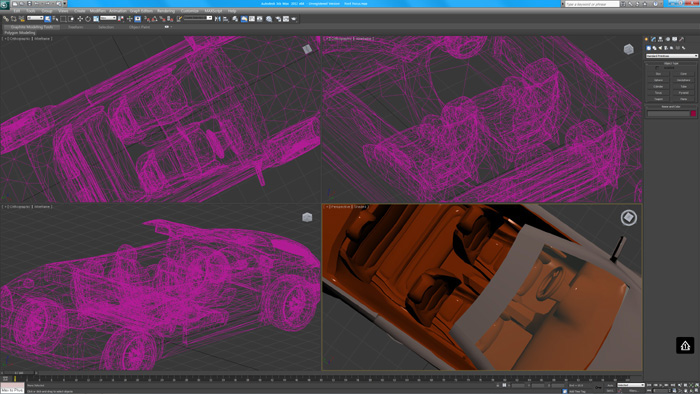Toggle Set Key mode
The image size is (700, 394).
click(610, 390)
